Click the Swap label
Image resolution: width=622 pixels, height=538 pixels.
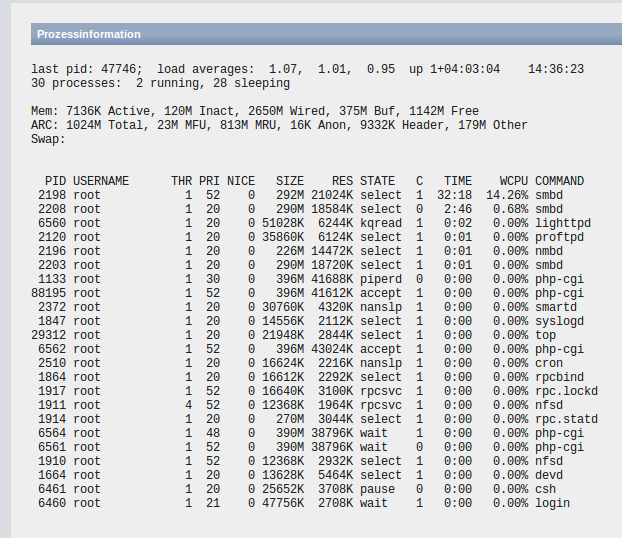[48, 139]
